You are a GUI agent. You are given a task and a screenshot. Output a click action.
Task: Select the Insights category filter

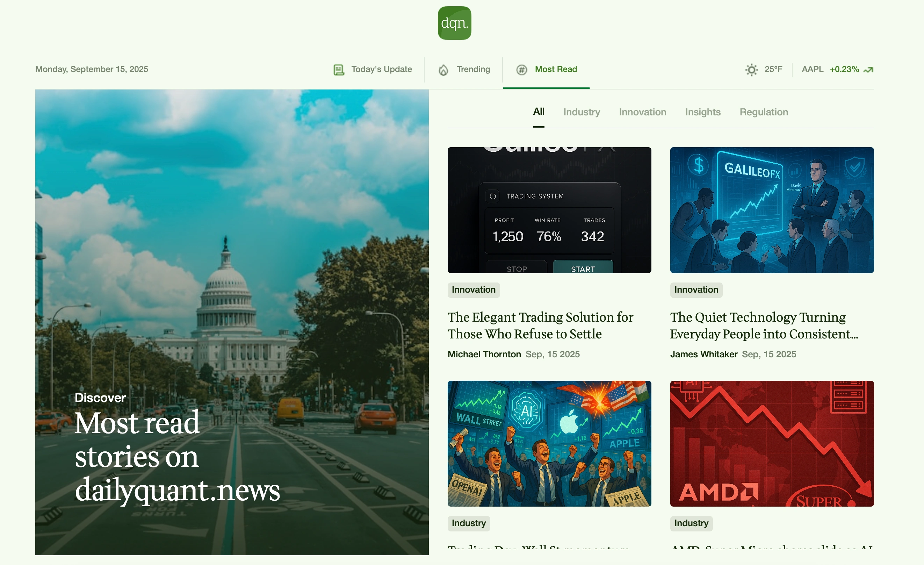point(702,112)
